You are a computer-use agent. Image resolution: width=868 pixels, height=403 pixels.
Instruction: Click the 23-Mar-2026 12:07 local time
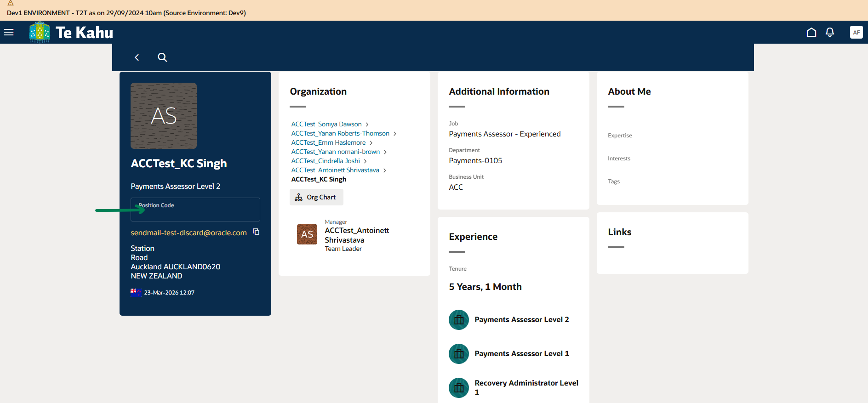[x=169, y=293]
